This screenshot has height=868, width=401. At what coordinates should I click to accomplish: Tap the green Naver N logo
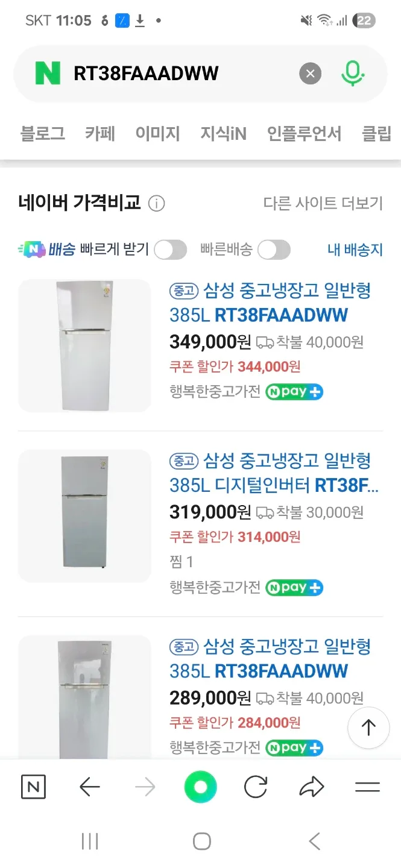48,74
